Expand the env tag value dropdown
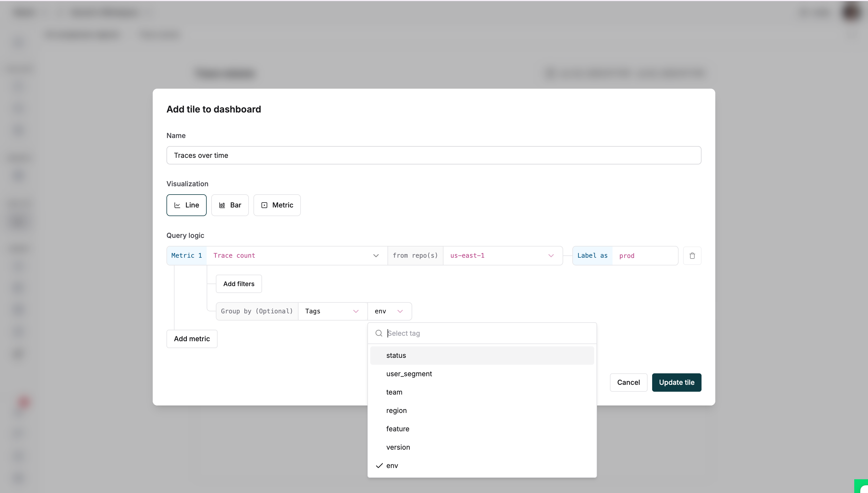Viewport: 868px width, 493px height. [400, 311]
